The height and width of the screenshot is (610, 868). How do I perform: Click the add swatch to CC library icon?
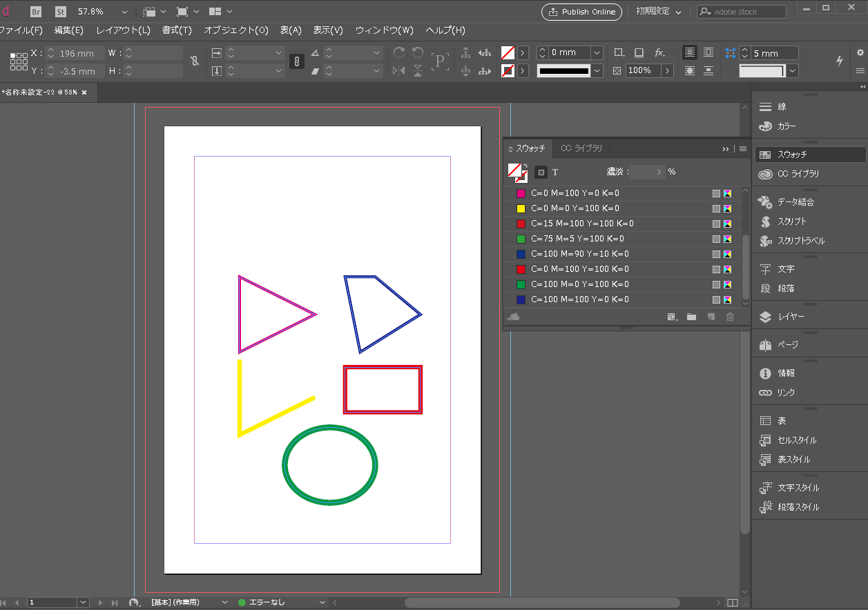(513, 317)
